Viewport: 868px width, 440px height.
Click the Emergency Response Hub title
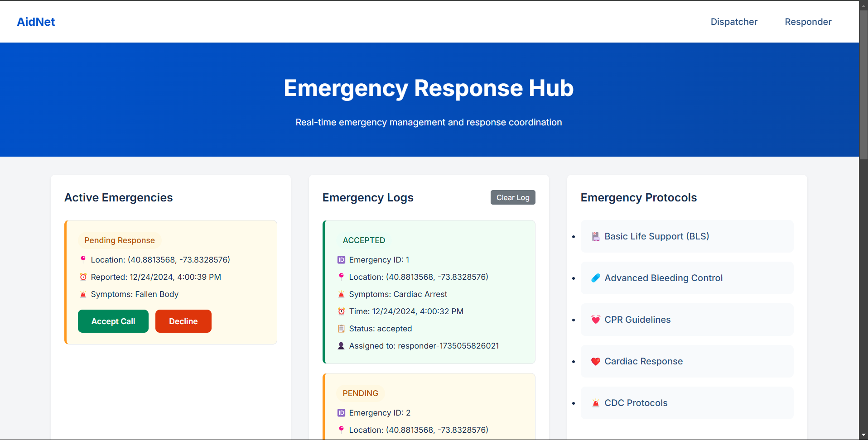(x=429, y=88)
